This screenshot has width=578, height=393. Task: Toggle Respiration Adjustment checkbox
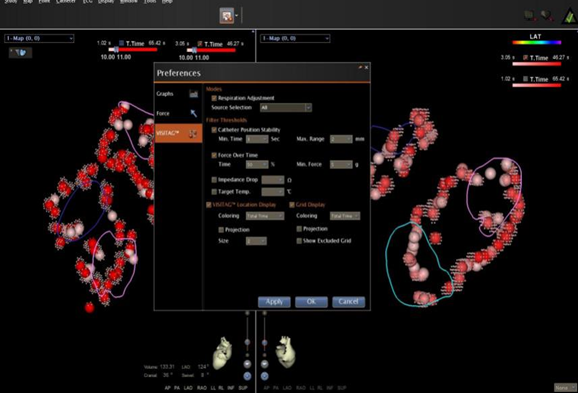[214, 98]
